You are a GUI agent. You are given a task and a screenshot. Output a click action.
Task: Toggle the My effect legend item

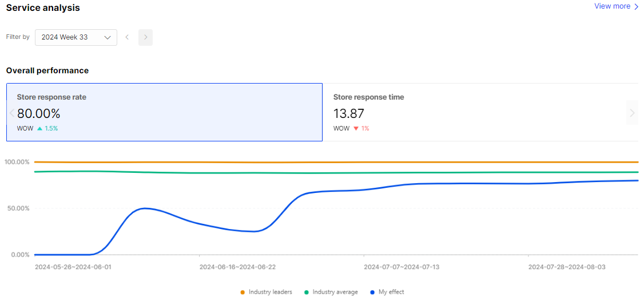click(387, 292)
